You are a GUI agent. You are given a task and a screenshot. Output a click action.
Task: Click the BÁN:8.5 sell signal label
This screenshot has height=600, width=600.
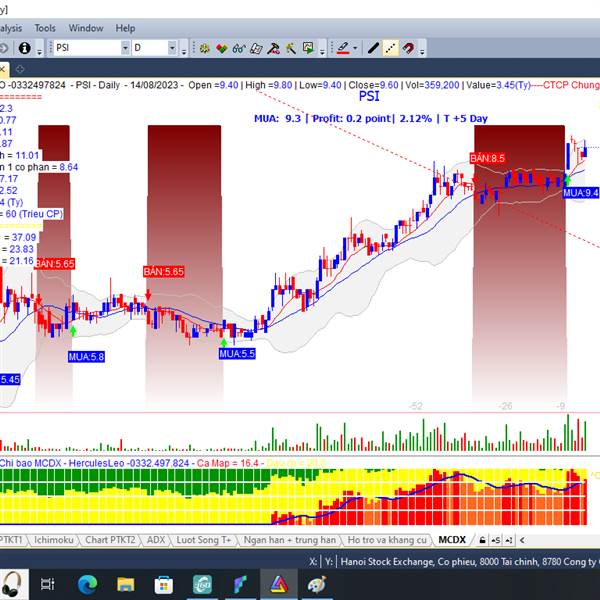487,158
